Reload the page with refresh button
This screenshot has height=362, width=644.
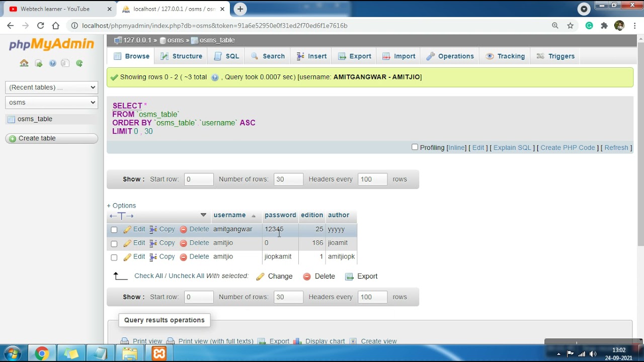pos(41,26)
